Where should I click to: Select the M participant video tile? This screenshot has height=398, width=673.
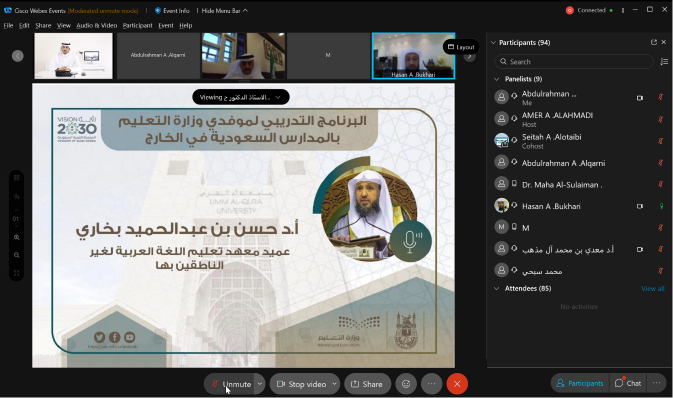[328, 56]
